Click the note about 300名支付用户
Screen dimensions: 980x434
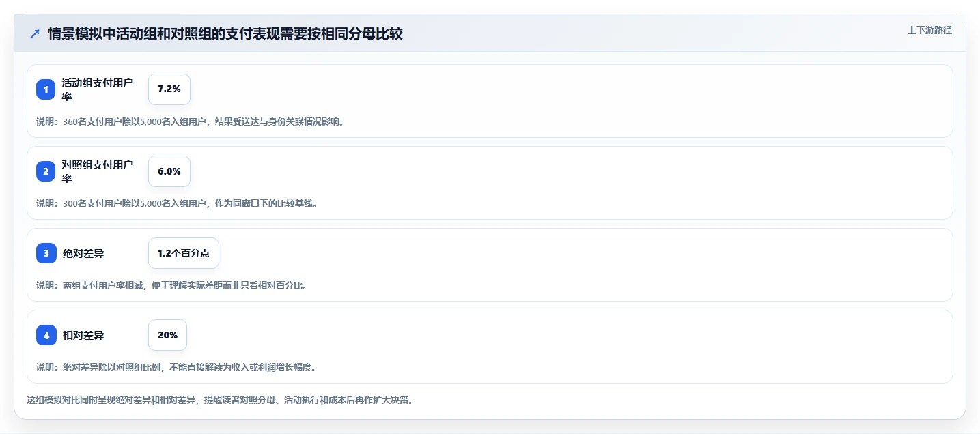pyautogui.click(x=177, y=203)
